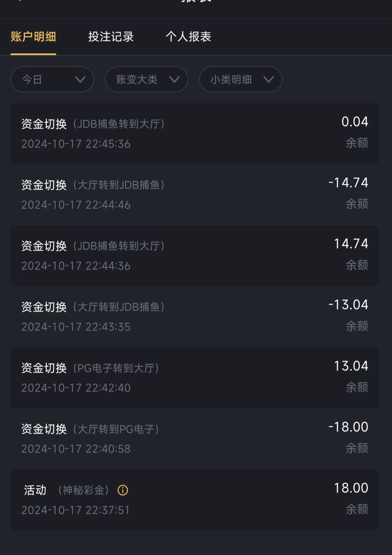Switch to the 投注记录 tab

click(x=111, y=37)
